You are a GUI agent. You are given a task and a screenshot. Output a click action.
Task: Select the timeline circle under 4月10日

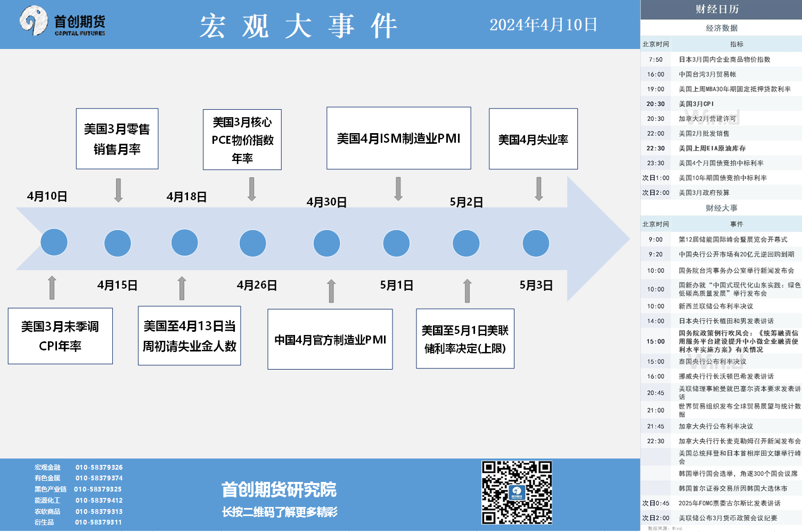coord(54,243)
